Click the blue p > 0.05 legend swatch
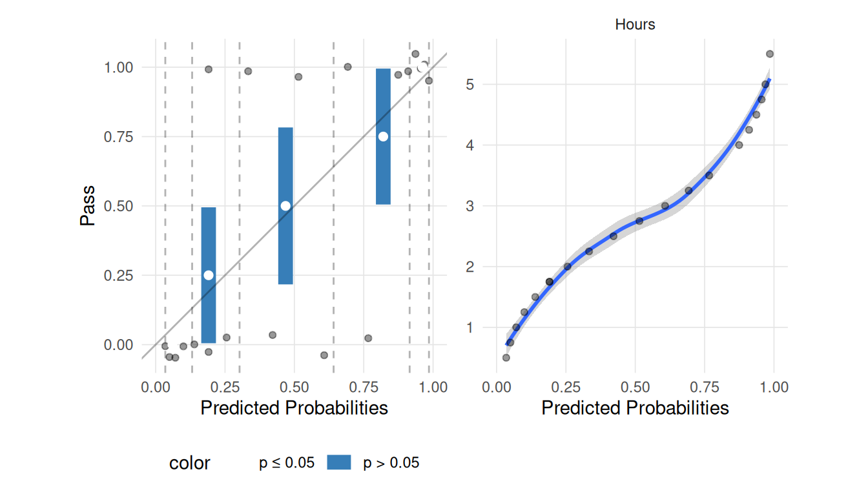 click(x=338, y=462)
